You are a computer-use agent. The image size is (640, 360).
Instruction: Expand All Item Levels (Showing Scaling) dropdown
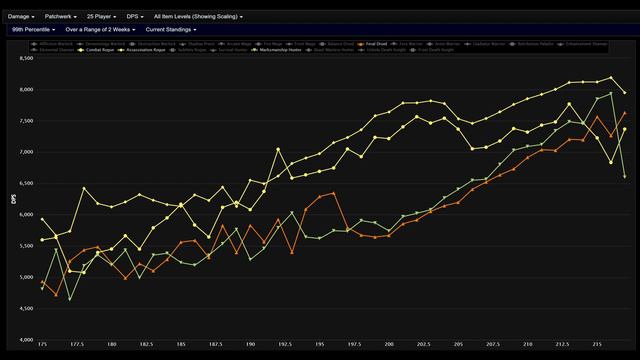pos(198,17)
